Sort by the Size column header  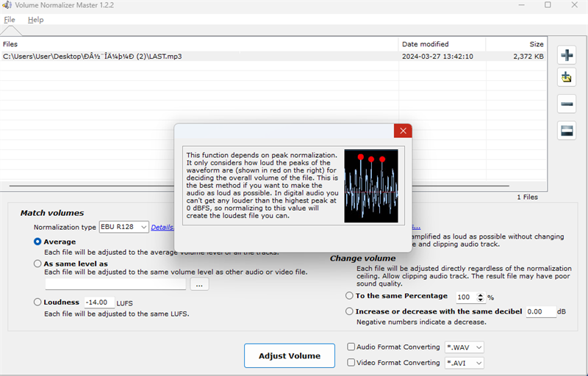tap(517, 44)
